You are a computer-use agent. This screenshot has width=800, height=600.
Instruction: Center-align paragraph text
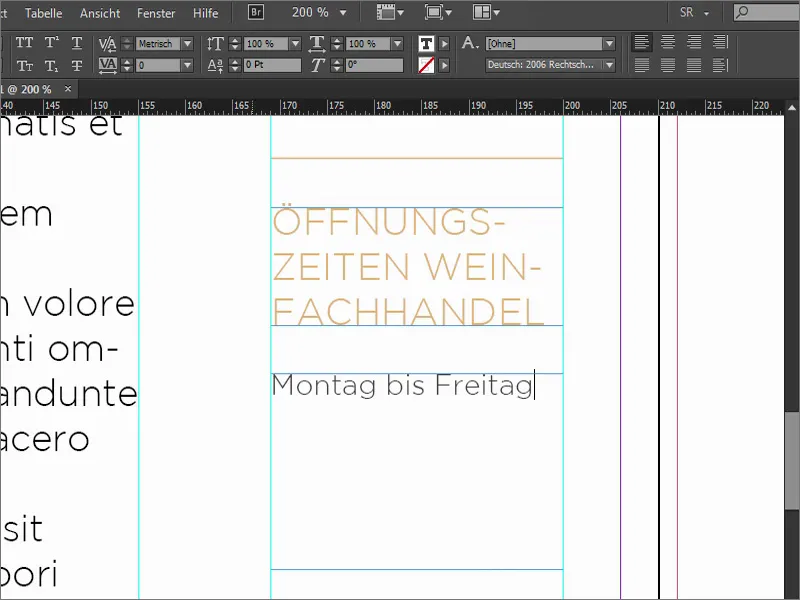tap(668, 42)
